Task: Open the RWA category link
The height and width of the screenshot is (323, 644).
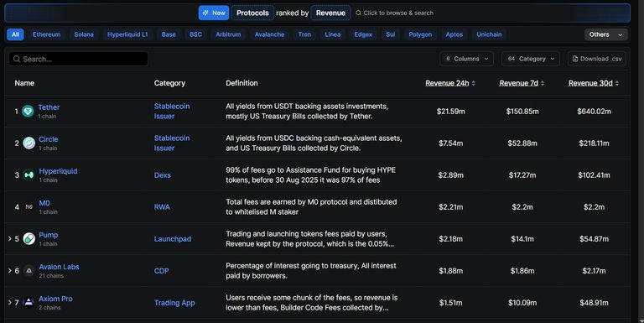Action: click(x=162, y=206)
